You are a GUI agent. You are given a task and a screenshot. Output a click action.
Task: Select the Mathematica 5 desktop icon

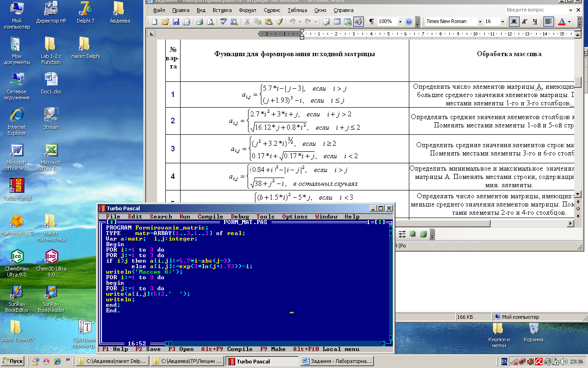(x=17, y=224)
